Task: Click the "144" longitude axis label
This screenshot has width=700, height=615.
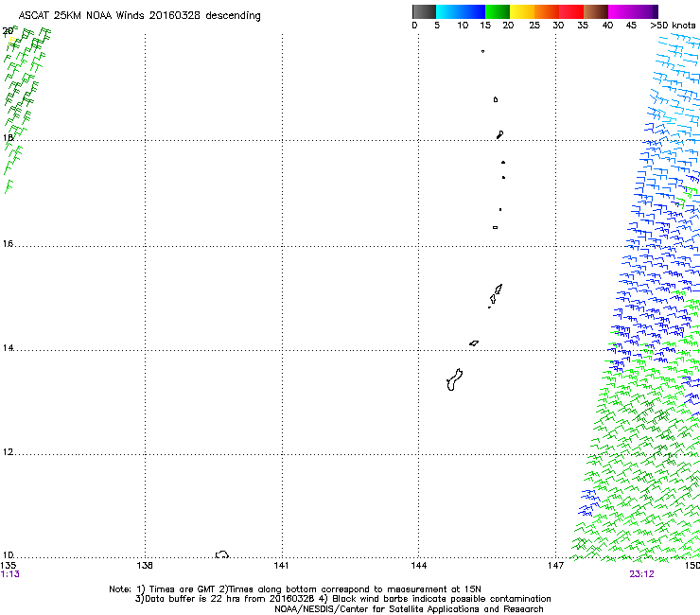Action: (419, 566)
